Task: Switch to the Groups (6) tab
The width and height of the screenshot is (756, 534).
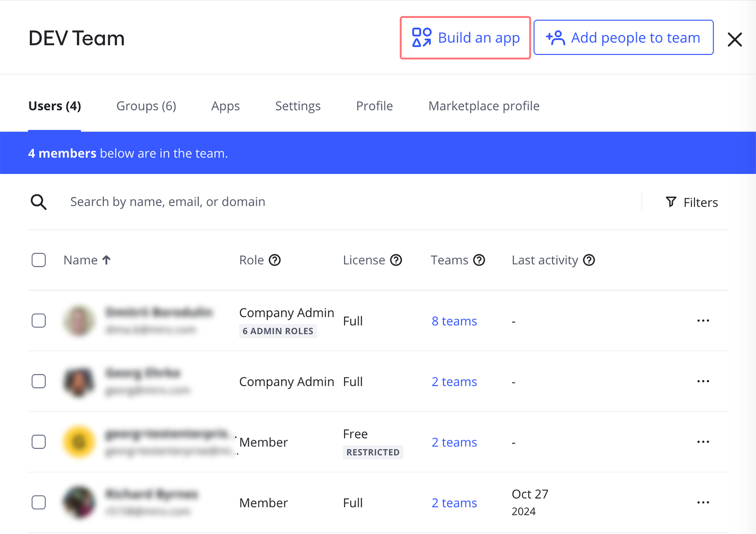Action: tap(146, 106)
